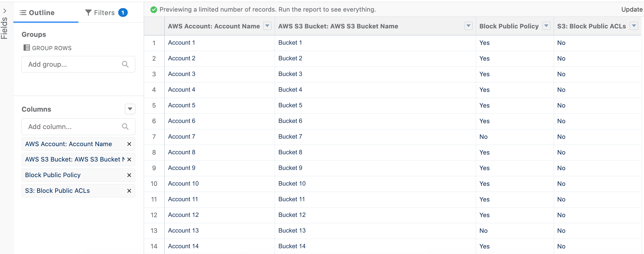Click the Filters funnel icon
Viewport: 644px width, 254px height.
[88, 12]
